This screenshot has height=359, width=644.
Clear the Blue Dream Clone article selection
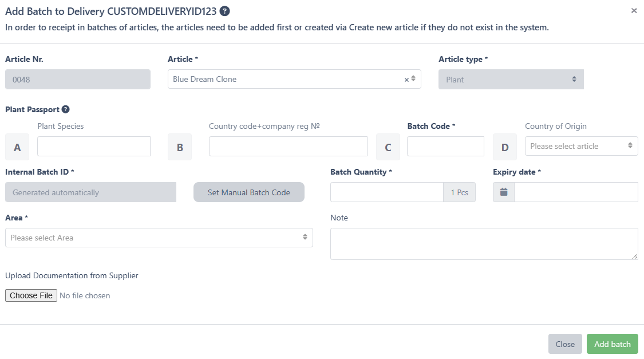406,80
